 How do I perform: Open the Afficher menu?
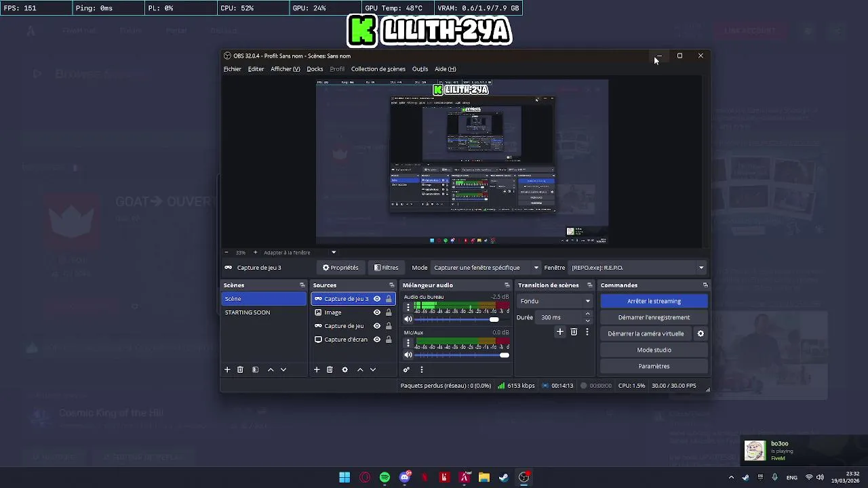pos(285,69)
